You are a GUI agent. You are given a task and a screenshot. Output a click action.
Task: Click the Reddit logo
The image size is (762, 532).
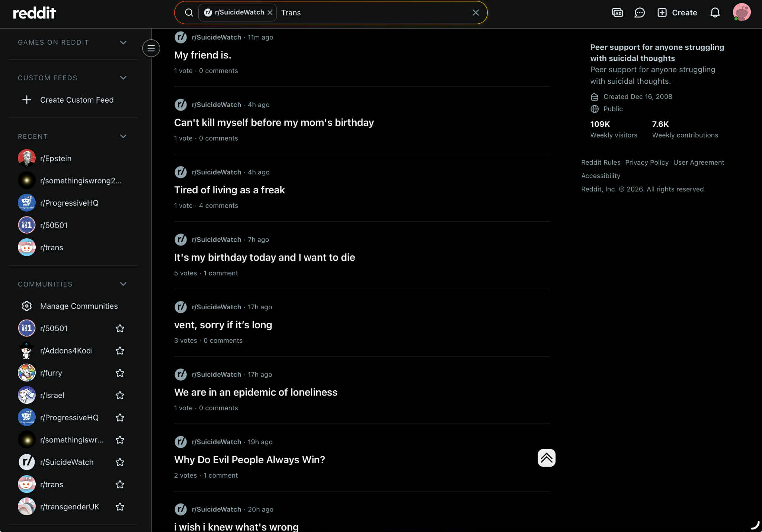click(x=34, y=13)
